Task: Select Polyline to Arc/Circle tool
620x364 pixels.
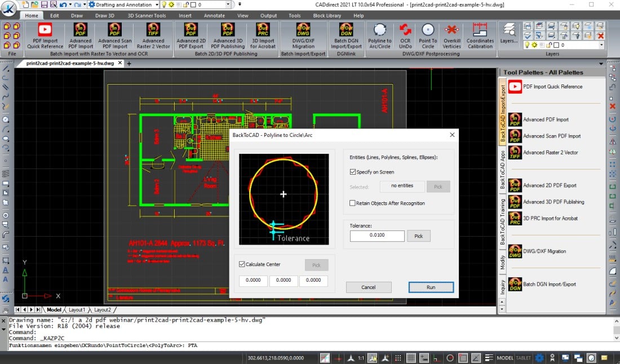Action: 379,35
